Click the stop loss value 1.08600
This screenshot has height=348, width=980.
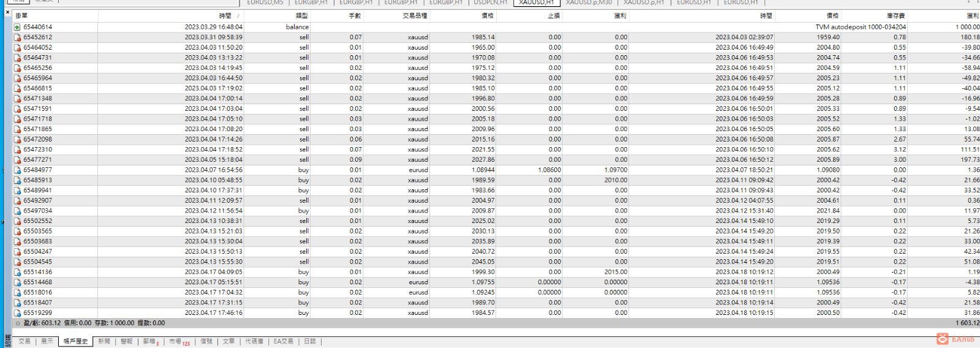tap(549, 170)
